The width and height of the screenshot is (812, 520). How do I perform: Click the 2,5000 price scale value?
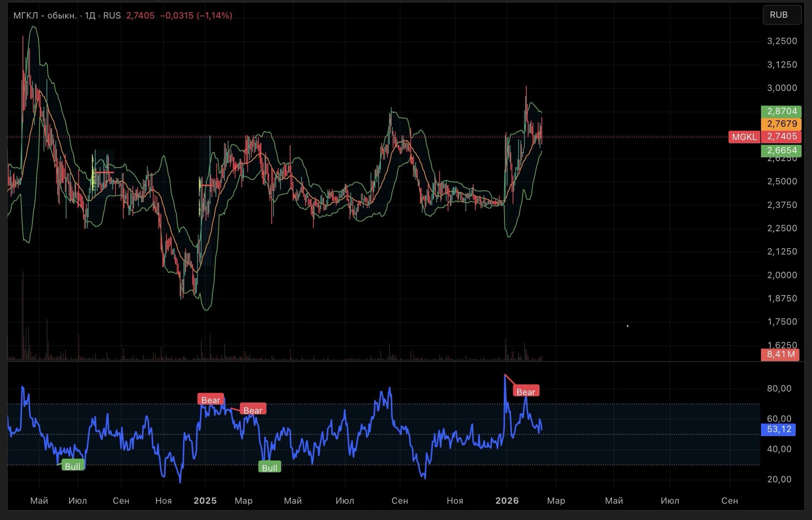pyautogui.click(x=782, y=181)
